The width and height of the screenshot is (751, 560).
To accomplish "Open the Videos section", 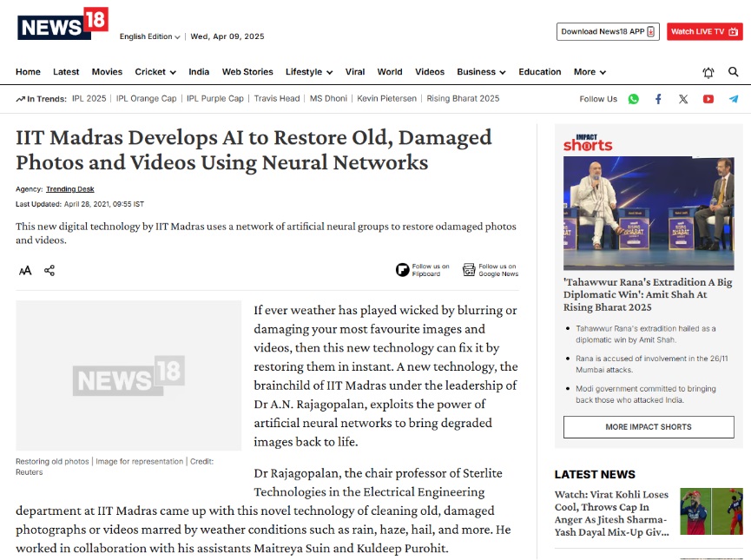I will pos(430,72).
